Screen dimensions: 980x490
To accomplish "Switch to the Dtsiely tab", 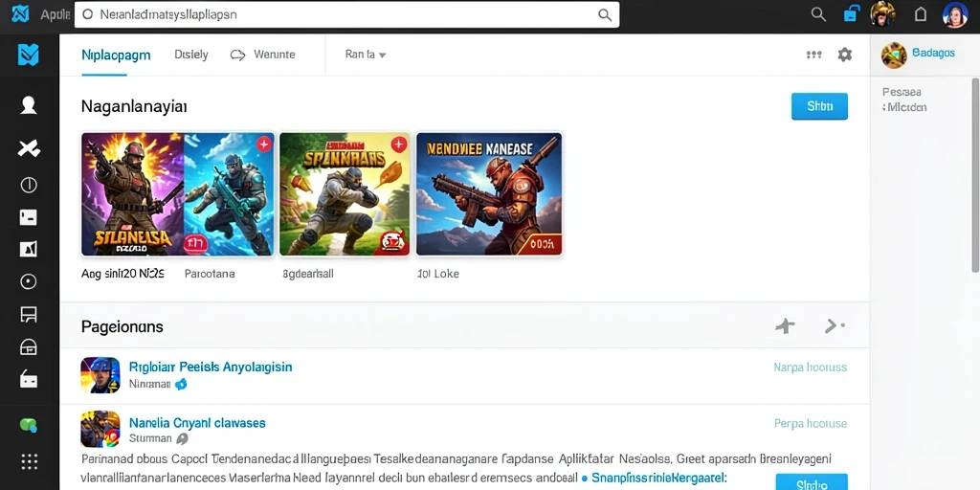I will click(191, 55).
